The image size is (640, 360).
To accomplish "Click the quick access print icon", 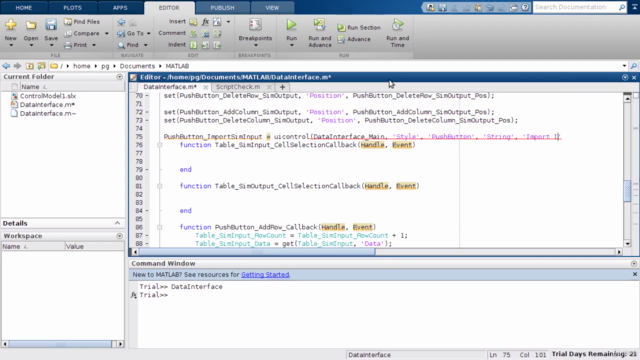I will point(513,7).
